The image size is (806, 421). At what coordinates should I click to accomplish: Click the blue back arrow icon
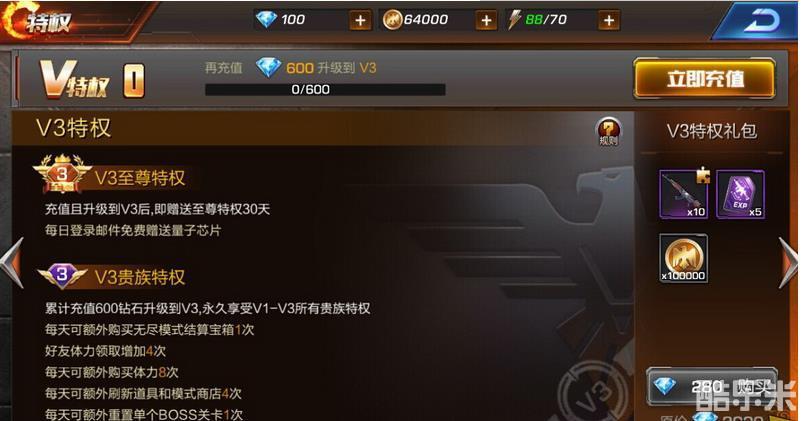tap(759, 21)
